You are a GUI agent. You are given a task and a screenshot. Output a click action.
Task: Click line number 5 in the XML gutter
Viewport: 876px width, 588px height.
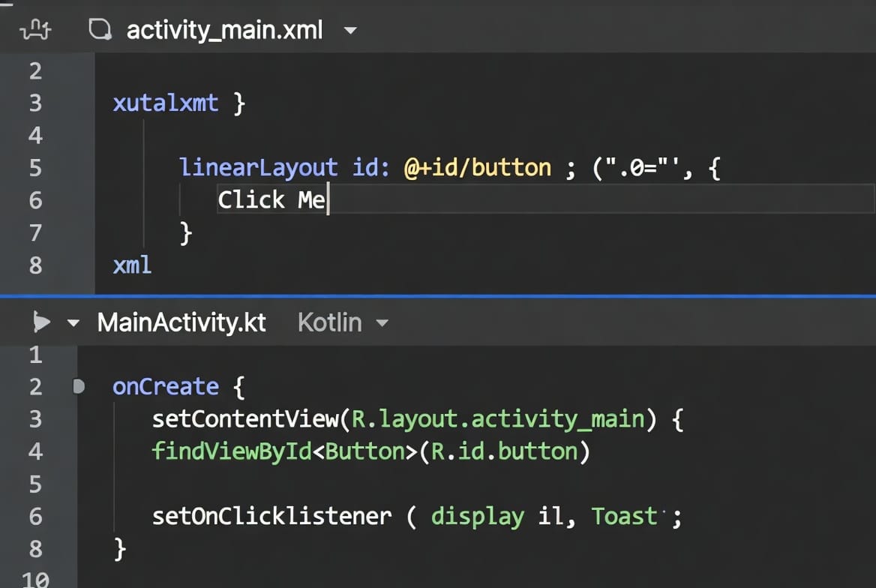35,167
